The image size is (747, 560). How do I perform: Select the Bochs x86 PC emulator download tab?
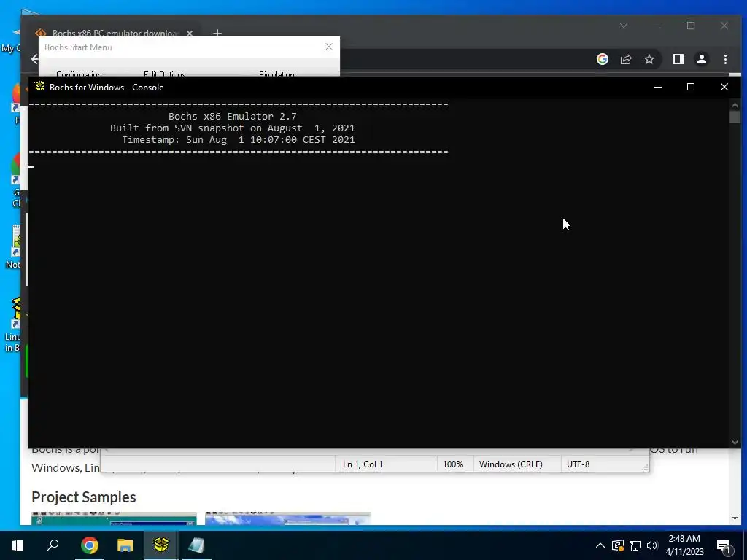115,34
